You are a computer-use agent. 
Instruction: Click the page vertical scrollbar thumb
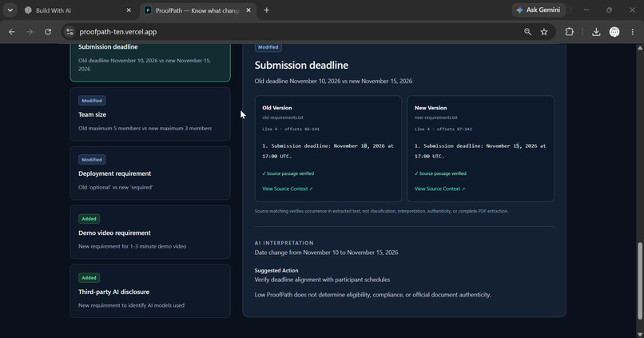click(x=639, y=280)
